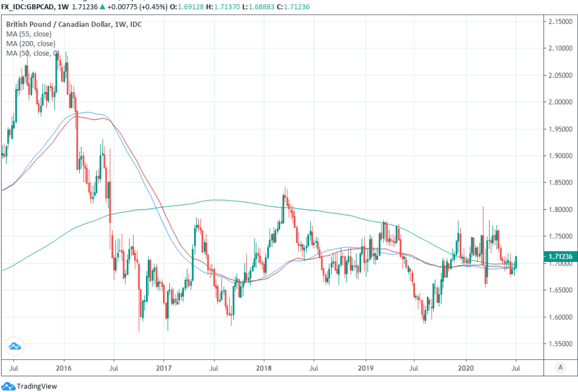Click the FX_IDC:GBPCAD symbol header text
The height and width of the screenshot is (392, 578).
(x=29, y=6)
